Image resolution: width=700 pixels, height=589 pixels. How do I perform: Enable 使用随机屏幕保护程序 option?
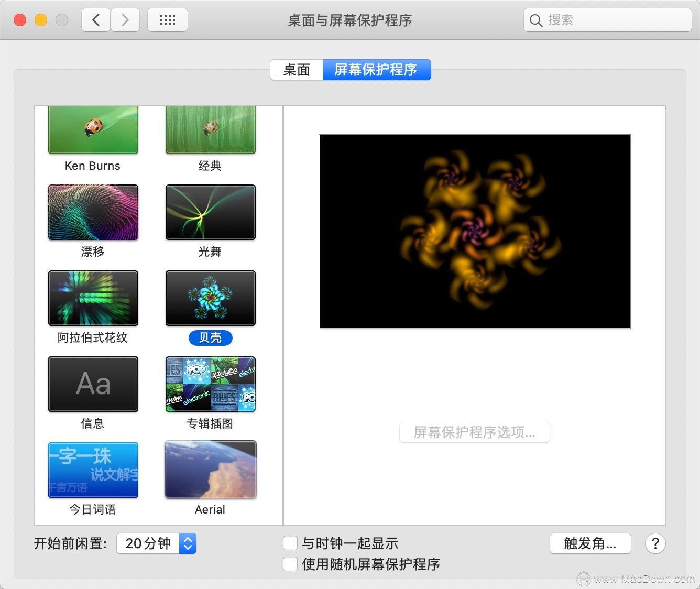(x=290, y=564)
